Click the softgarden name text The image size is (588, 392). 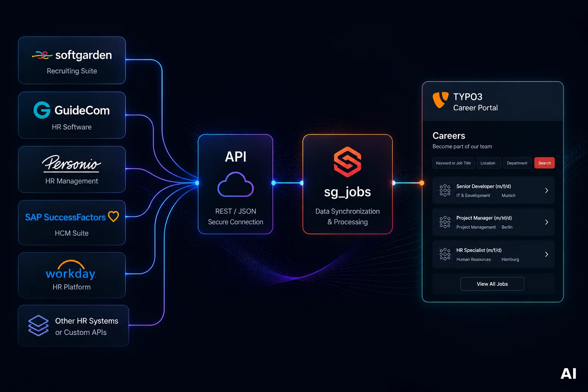coord(83,56)
